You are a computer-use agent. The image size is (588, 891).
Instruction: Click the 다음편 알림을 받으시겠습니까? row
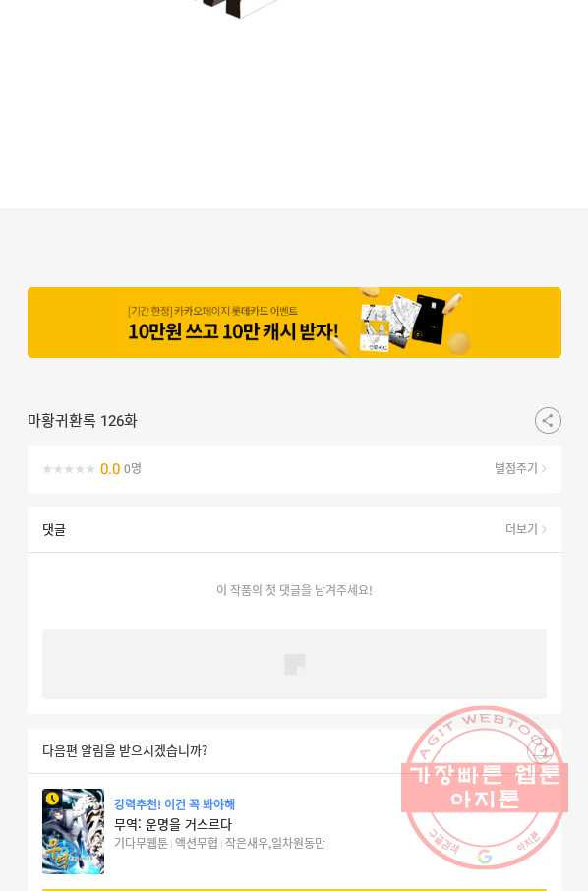tap(294, 750)
